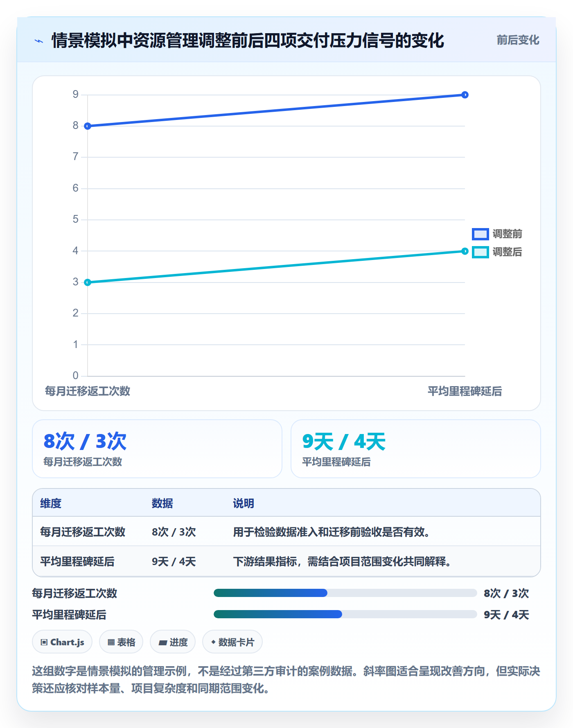The width and height of the screenshot is (573, 728).
Task: Click the 表格 tag chip
Action: 121,642
